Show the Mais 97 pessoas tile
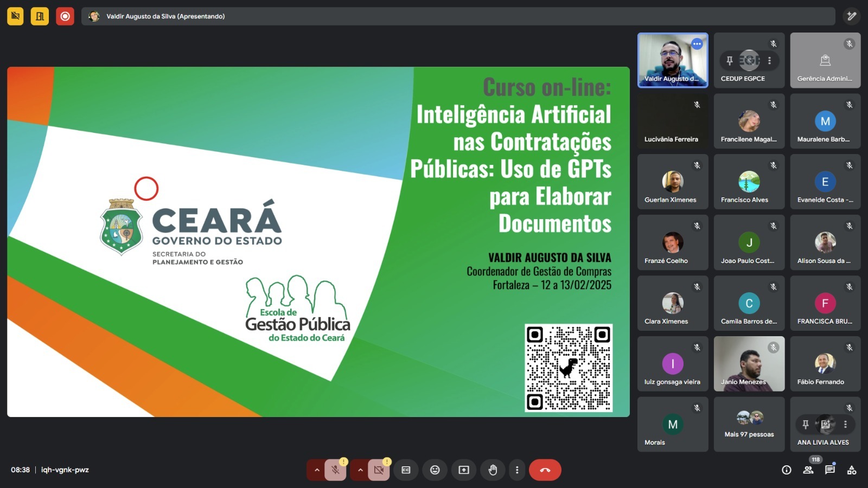 (x=749, y=425)
